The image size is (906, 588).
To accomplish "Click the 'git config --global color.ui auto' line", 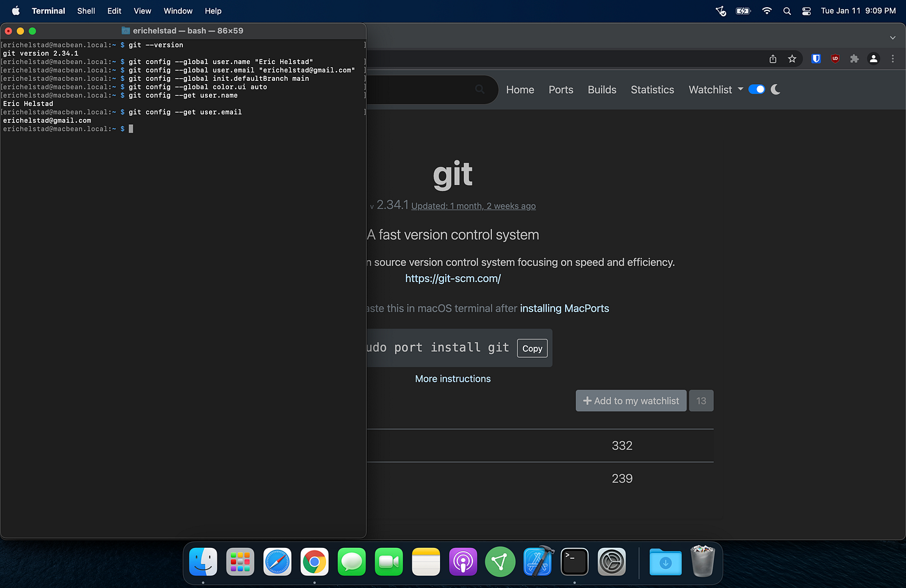I will [x=198, y=87].
